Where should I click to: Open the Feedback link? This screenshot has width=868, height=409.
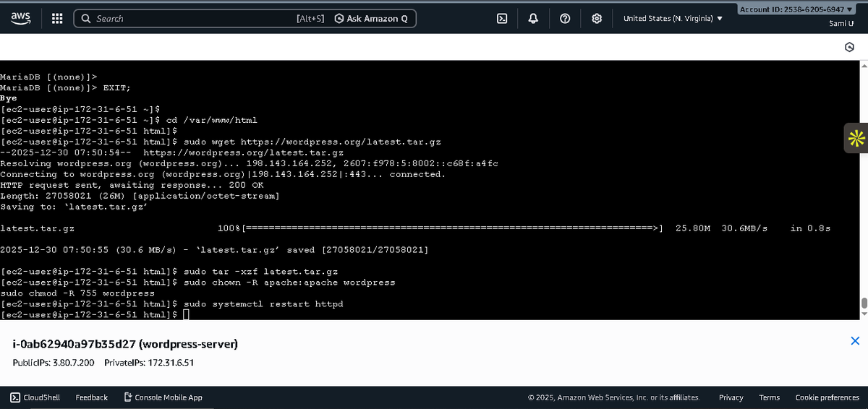point(92,397)
